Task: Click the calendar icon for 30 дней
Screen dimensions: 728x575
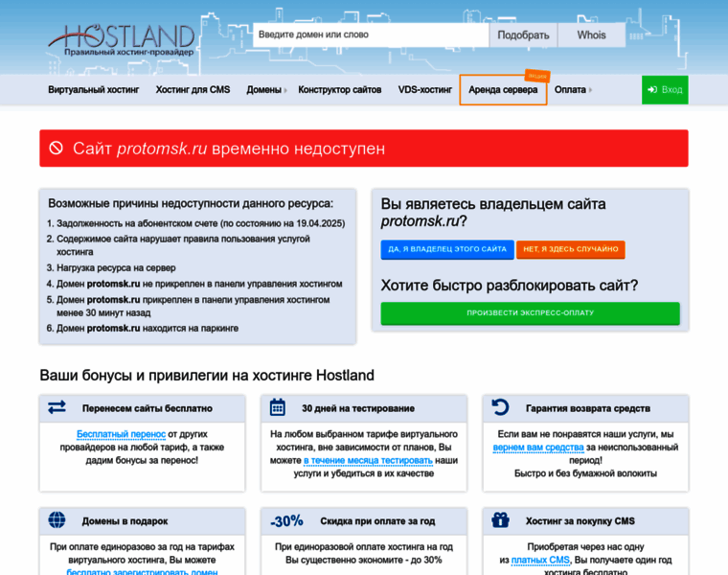Action: click(x=278, y=407)
